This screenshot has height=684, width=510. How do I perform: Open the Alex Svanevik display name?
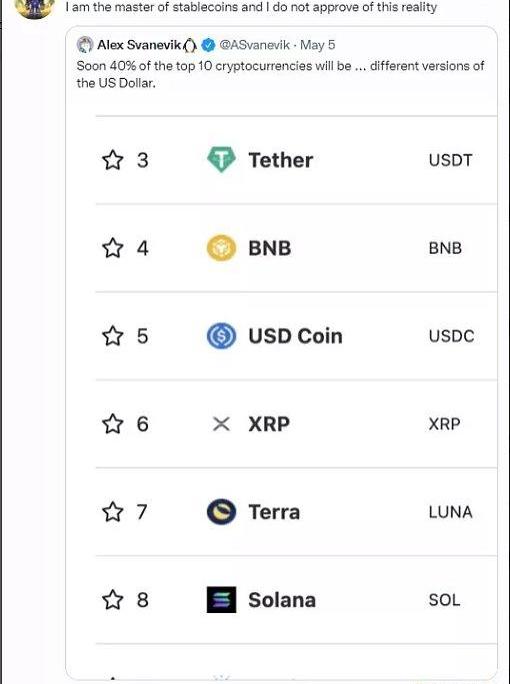[139, 45]
